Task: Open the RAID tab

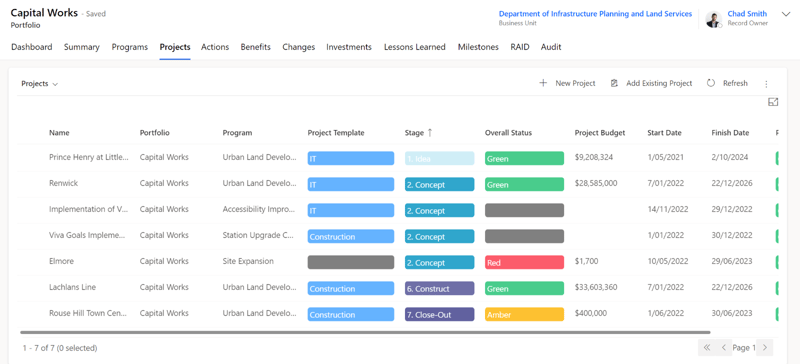Action: pos(520,47)
